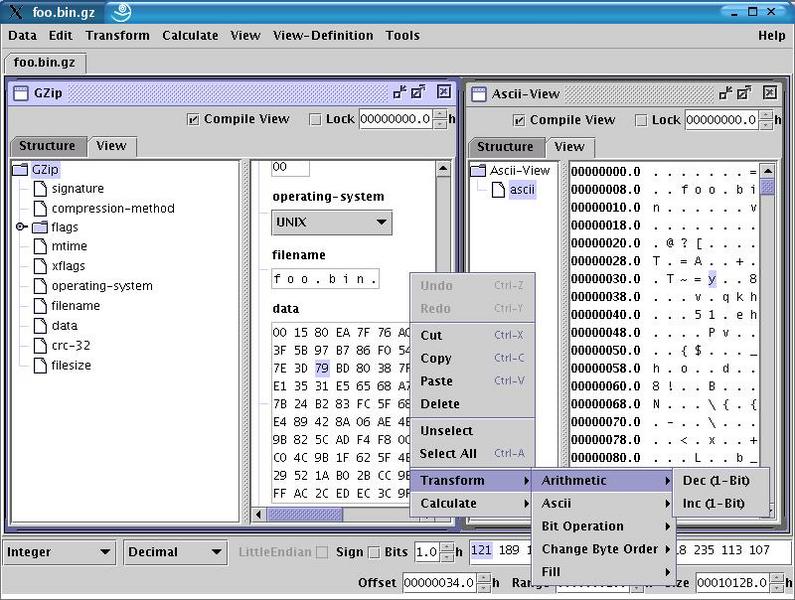This screenshot has width=795, height=600.
Task: Select the foo.bin.gz document tab
Action: point(45,62)
